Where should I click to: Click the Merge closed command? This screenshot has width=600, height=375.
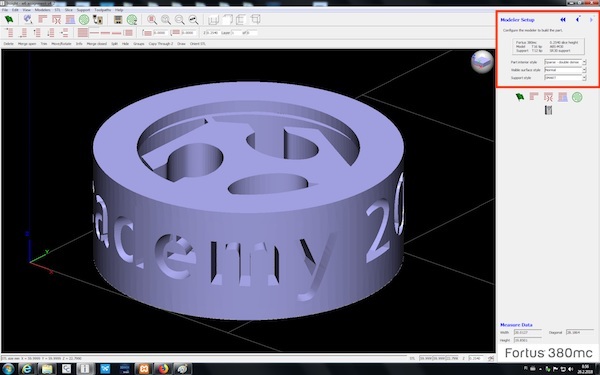[x=96, y=44]
